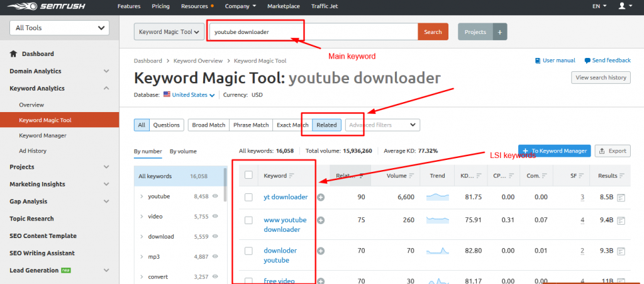Screen dimensions: 644x284
Task: Open the All Tools dropdown
Action: pos(60,28)
